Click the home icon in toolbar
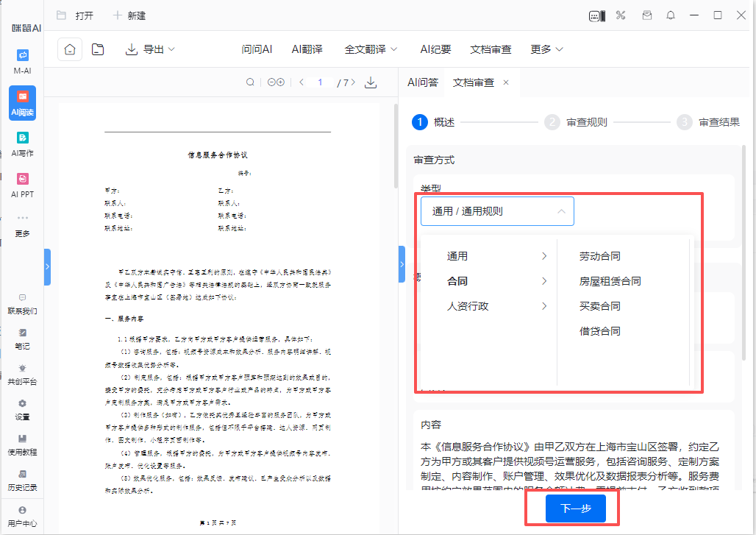Viewport: 756px width, 535px height. [70, 49]
